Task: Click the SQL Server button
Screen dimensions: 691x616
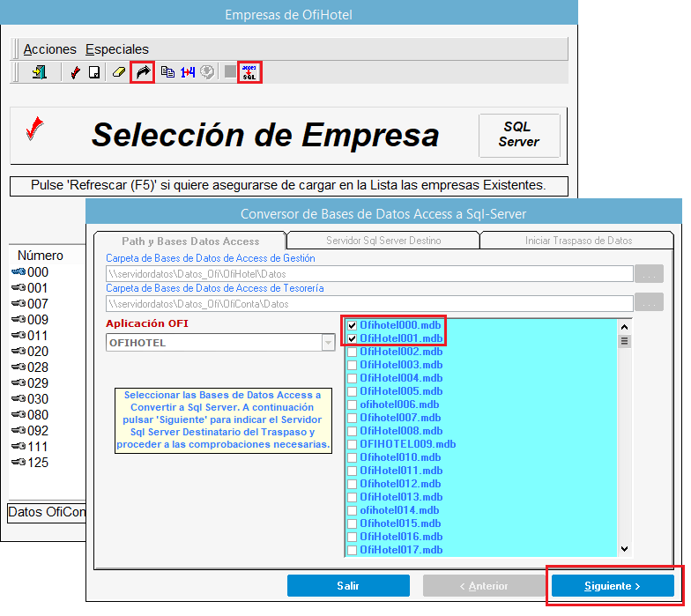Action: pos(519,136)
